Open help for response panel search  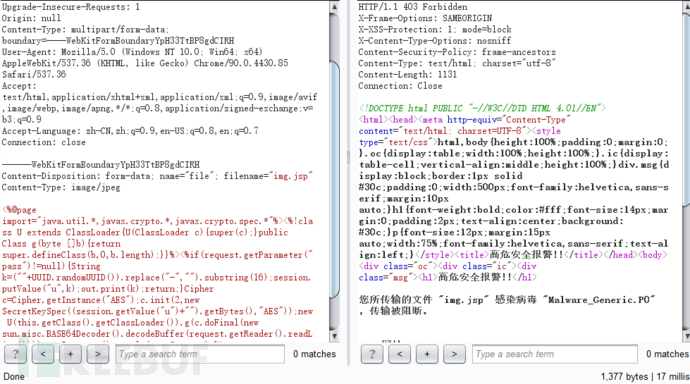point(372,354)
